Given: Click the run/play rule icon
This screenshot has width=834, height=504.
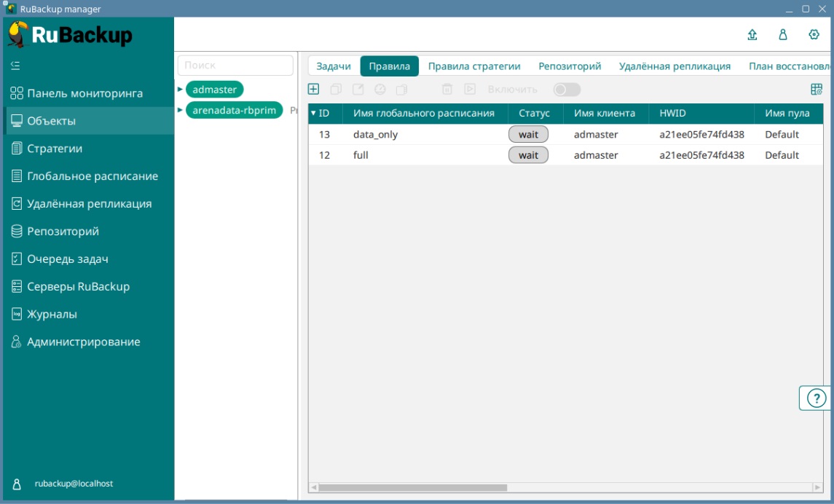Looking at the screenshot, I should (x=470, y=90).
